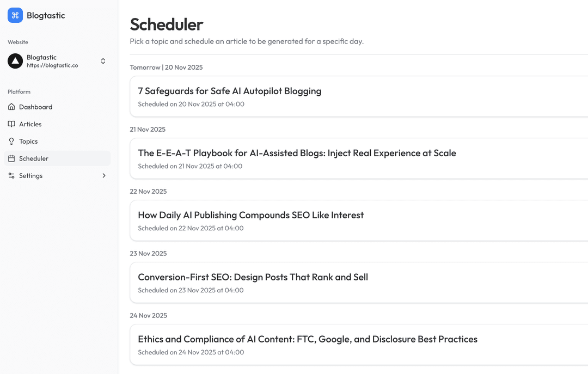Expand the Settings section chevron

point(103,175)
